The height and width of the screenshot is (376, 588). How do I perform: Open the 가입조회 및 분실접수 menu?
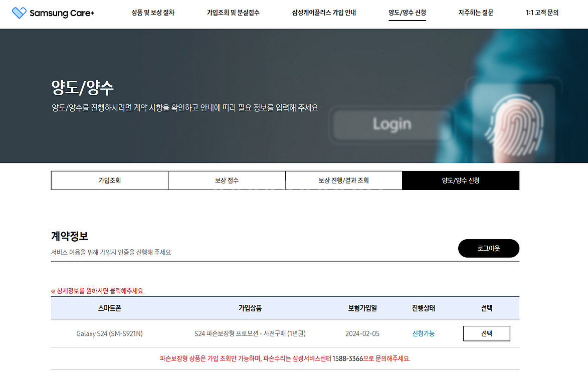(x=233, y=13)
